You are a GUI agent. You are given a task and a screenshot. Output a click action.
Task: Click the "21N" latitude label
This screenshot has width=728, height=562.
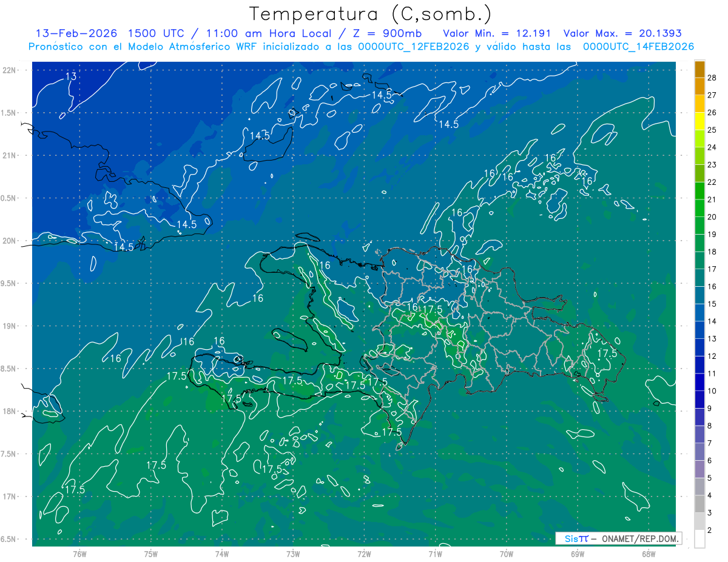pyautogui.click(x=9, y=155)
